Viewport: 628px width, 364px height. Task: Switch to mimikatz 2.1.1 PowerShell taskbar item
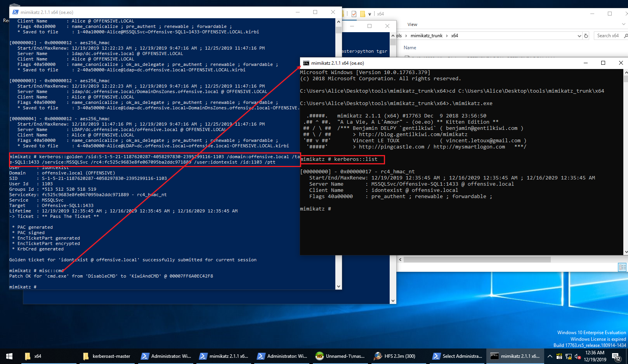point(224,356)
